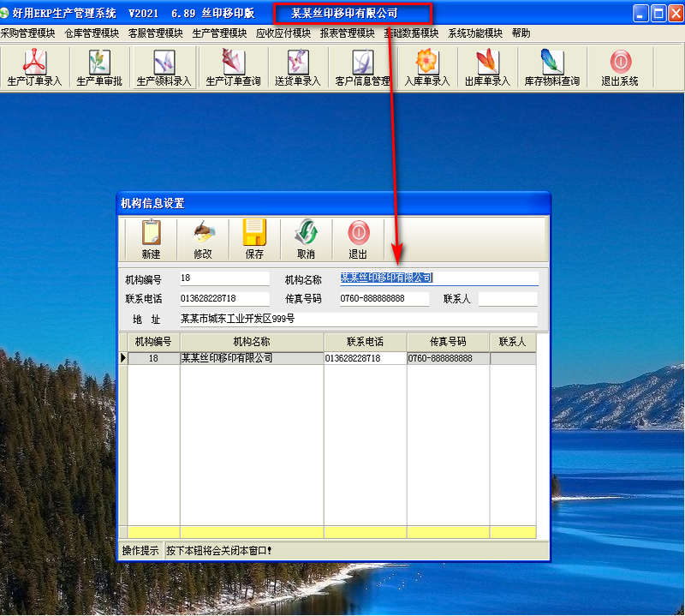The height and width of the screenshot is (616, 685).
Task: Open 应收应付模块 menu
Action: 283,33
